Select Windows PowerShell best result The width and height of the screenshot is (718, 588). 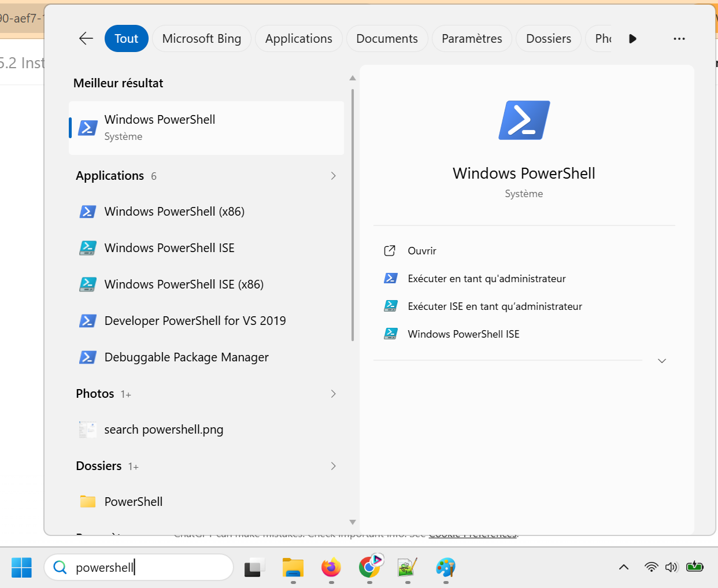pos(206,128)
